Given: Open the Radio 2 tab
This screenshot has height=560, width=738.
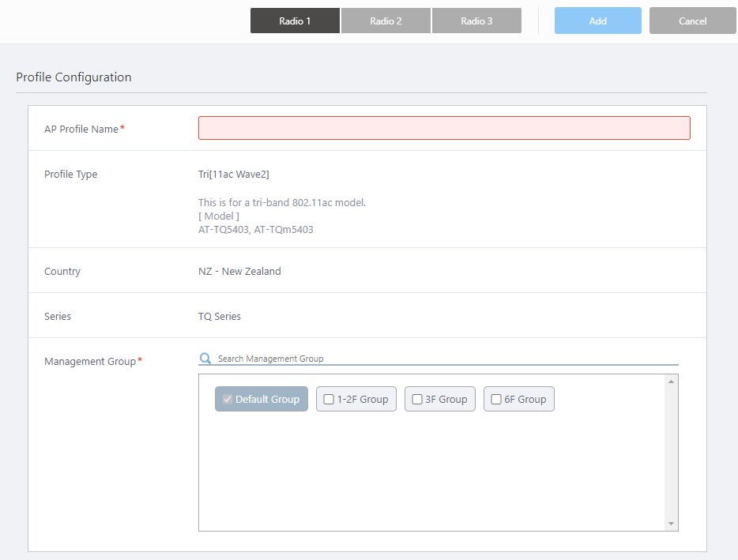Looking at the screenshot, I should (x=386, y=21).
